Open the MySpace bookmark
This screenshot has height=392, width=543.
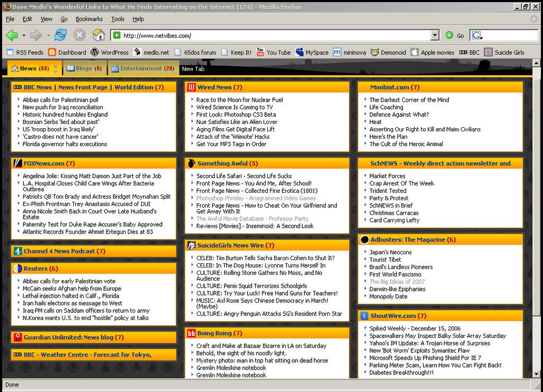tap(312, 52)
